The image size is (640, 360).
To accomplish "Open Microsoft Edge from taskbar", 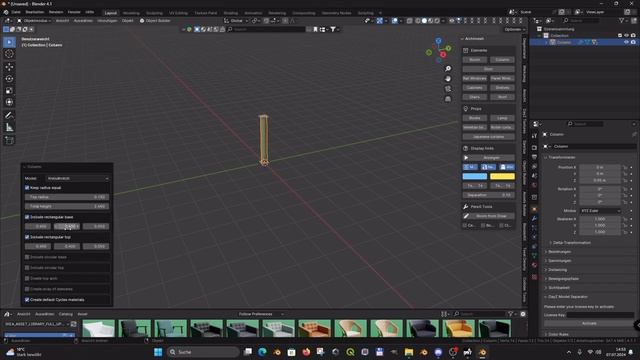I will 262,352.
